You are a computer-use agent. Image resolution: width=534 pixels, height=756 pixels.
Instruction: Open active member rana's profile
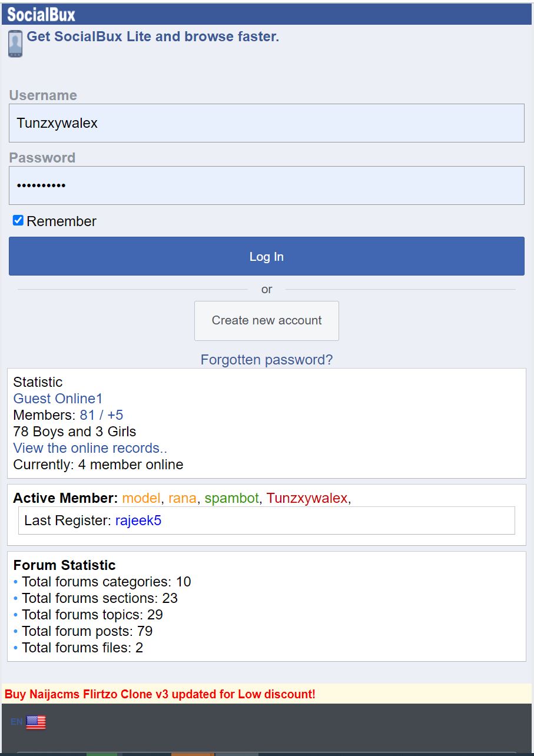(182, 498)
